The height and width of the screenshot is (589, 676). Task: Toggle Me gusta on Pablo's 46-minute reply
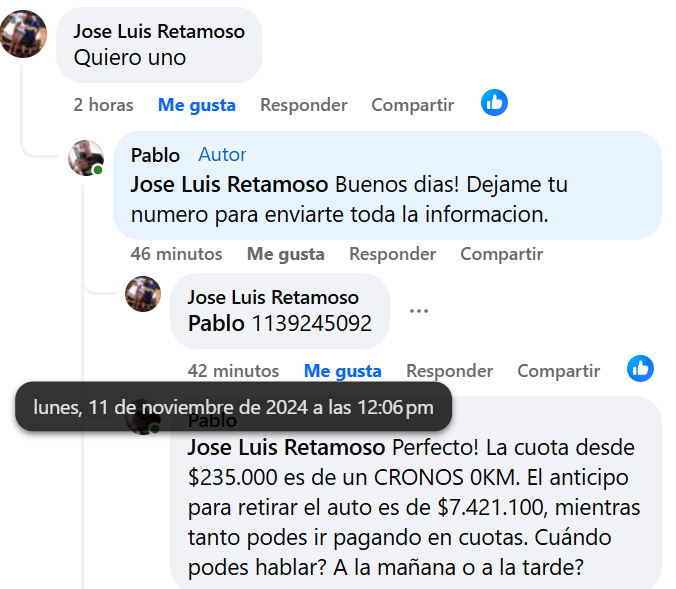tap(286, 254)
